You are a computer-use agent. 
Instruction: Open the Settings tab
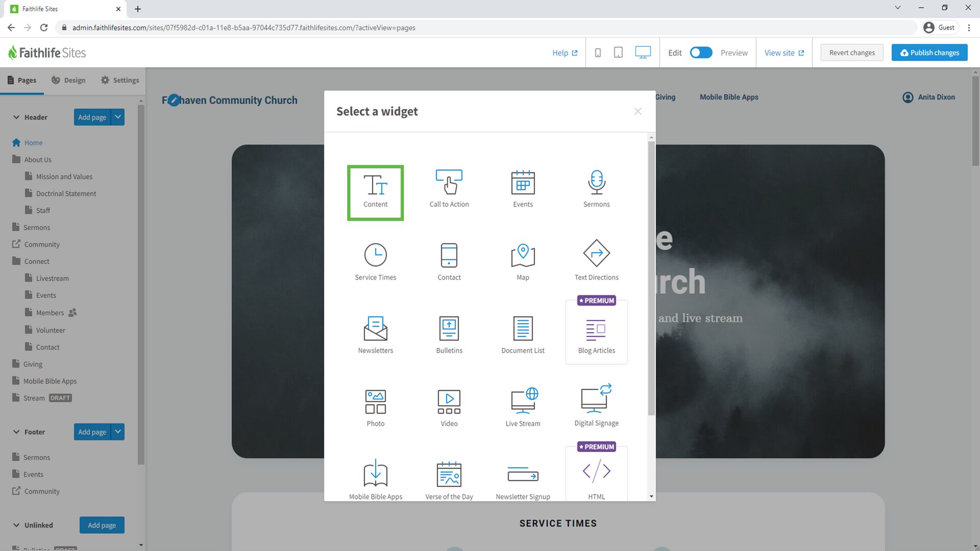click(120, 80)
